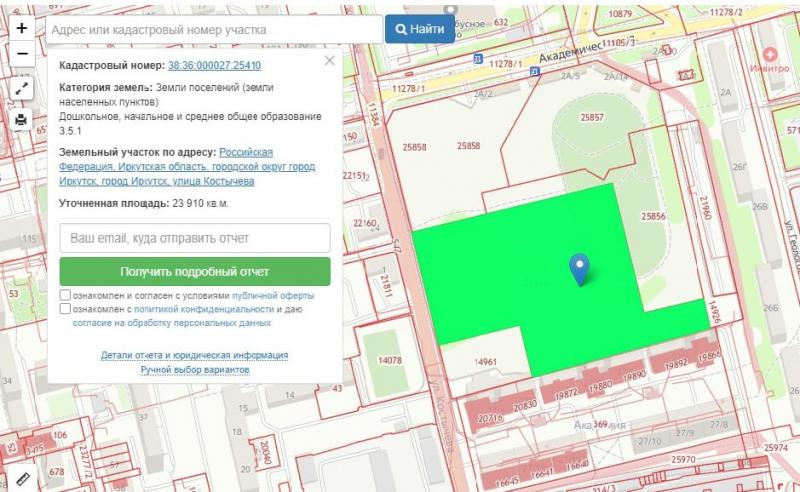Zoom in with the plus button

click(x=21, y=29)
